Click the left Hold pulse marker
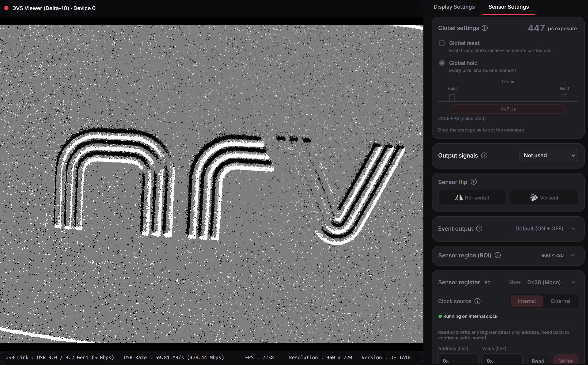The height and width of the screenshot is (365, 588). (452, 98)
